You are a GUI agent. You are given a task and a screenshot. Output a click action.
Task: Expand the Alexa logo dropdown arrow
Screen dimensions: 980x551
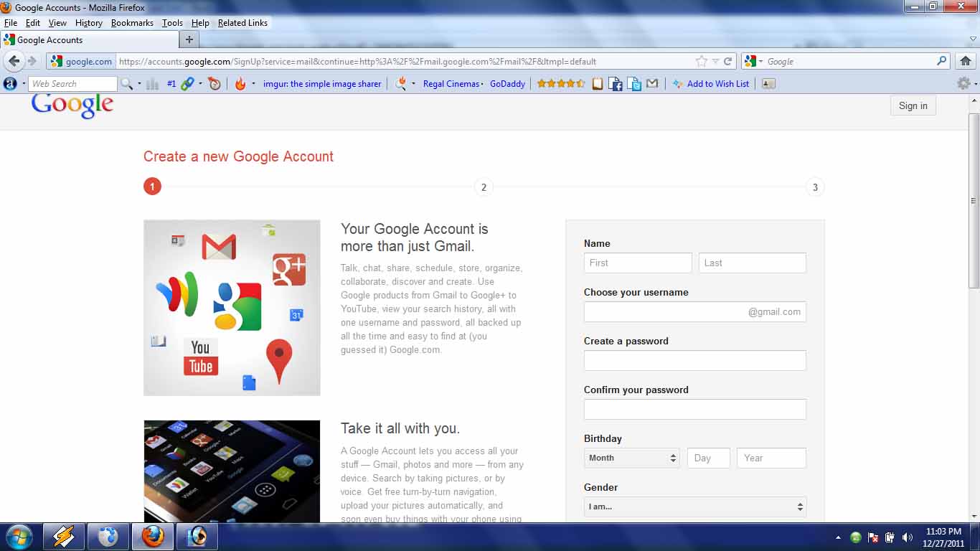click(24, 84)
